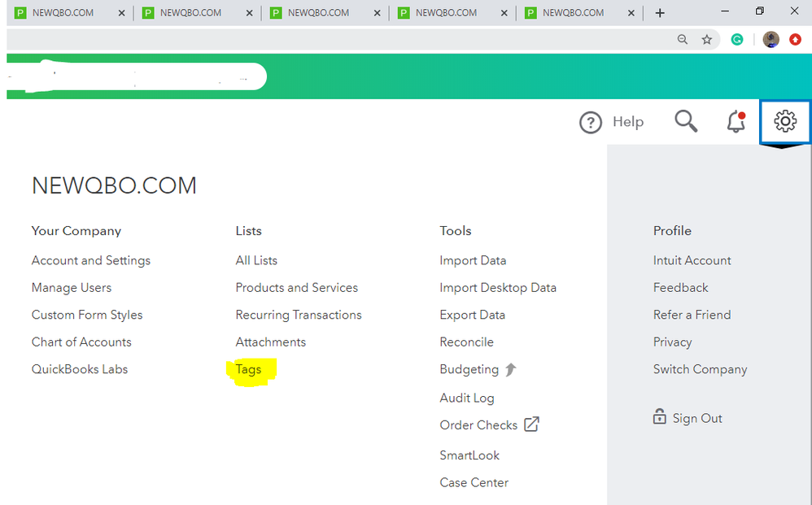Open Budgeting tool
This screenshot has width=812, height=505.
coord(469,369)
